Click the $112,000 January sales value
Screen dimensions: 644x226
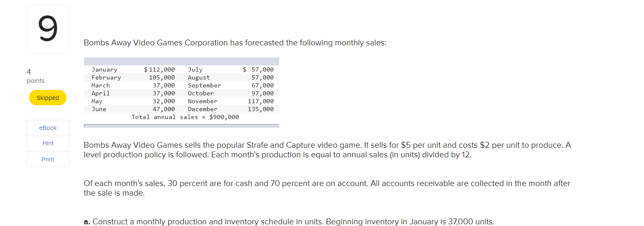[159, 70]
